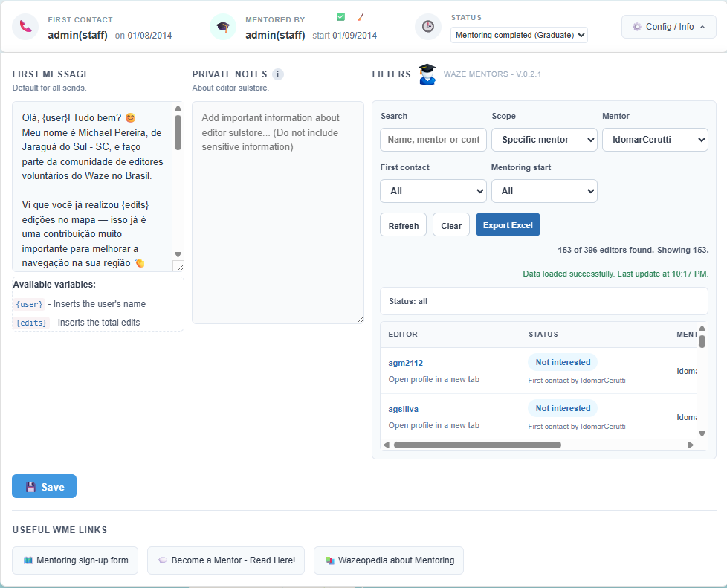Open the Mentoring start filter dropdown
Screen dimensions: 727x588
544,191
